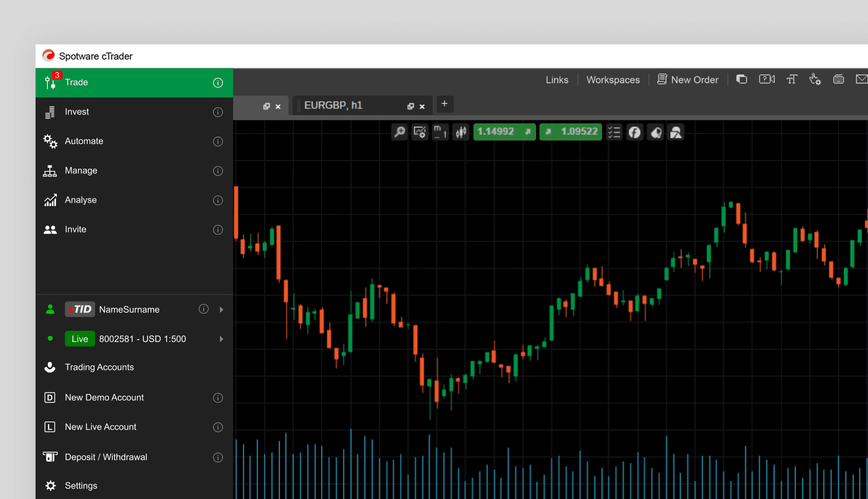
Task: Click the icon after Facebook in chart toolbar
Action: click(656, 132)
